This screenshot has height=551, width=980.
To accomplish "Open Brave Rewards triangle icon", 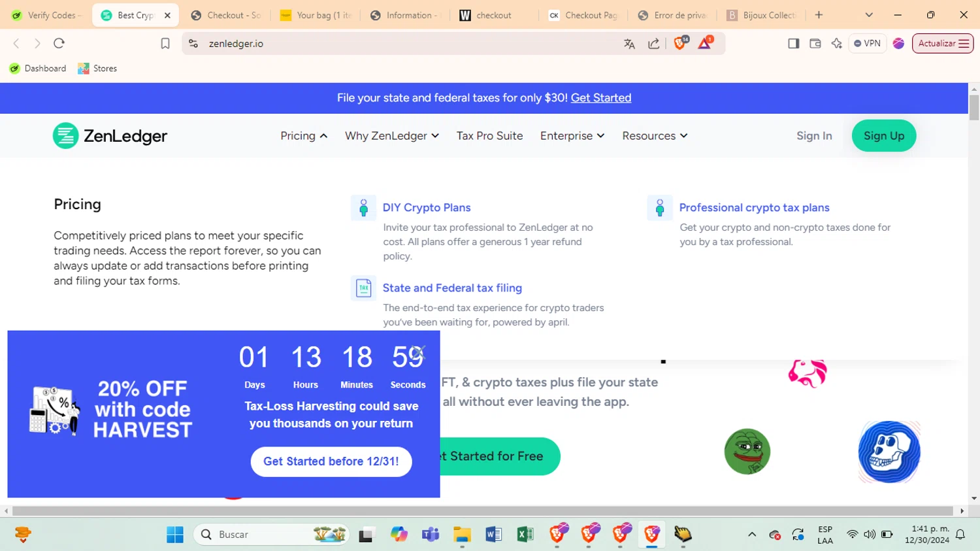I will [705, 43].
